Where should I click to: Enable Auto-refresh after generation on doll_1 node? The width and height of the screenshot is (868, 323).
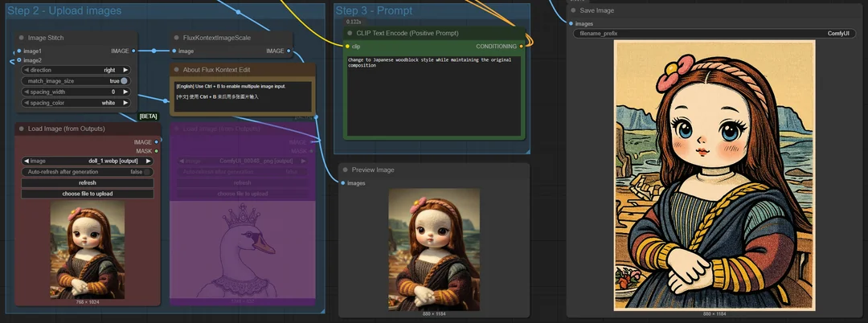pos(147,172)
